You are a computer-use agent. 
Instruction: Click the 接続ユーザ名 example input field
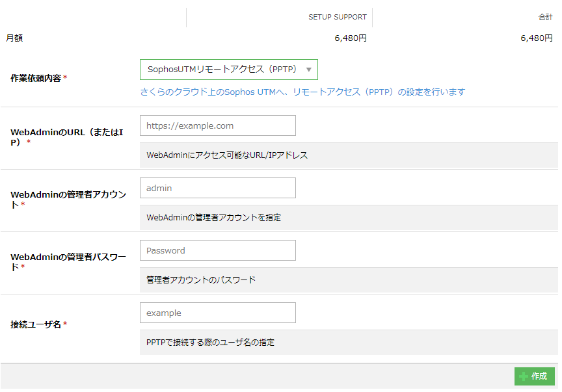(x=217, y=313)
